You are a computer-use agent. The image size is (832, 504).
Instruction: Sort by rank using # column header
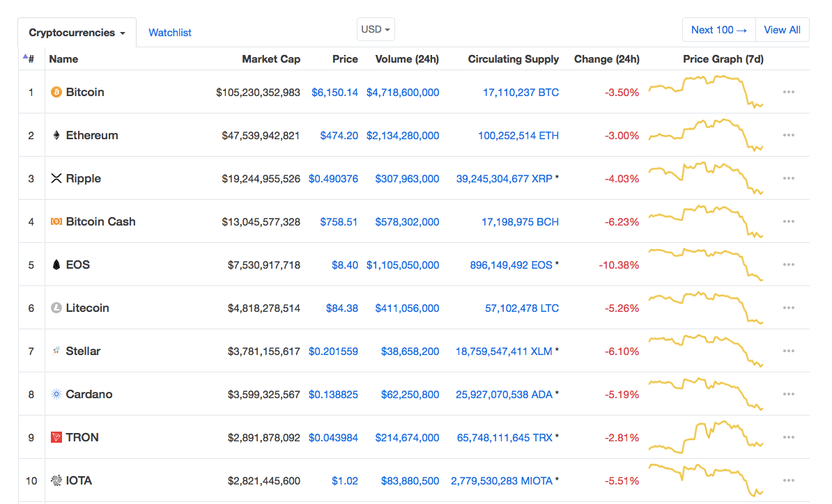pos(29,59)
